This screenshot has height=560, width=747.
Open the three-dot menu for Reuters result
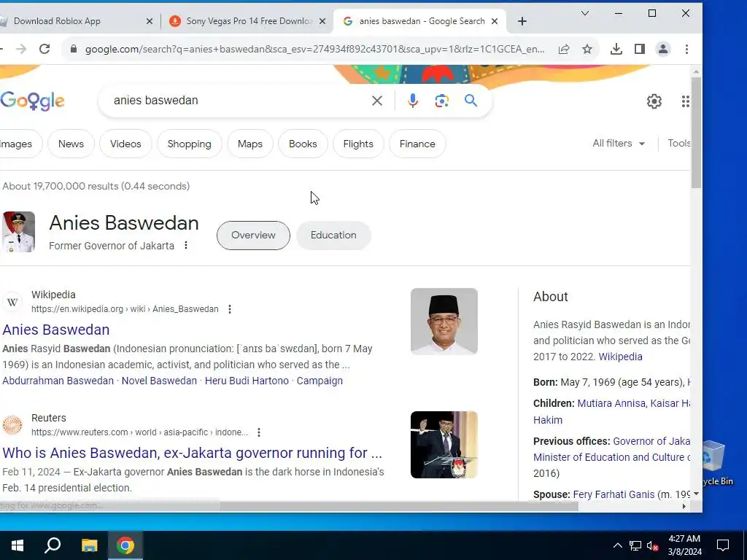coord(259,432)
